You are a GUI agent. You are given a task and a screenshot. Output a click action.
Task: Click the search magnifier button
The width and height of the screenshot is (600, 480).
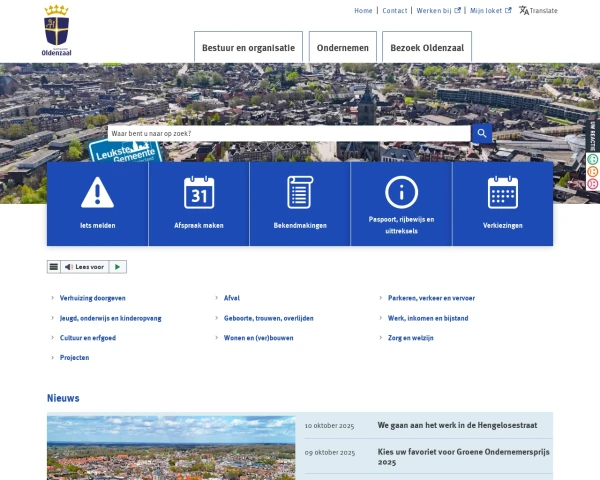482,133
